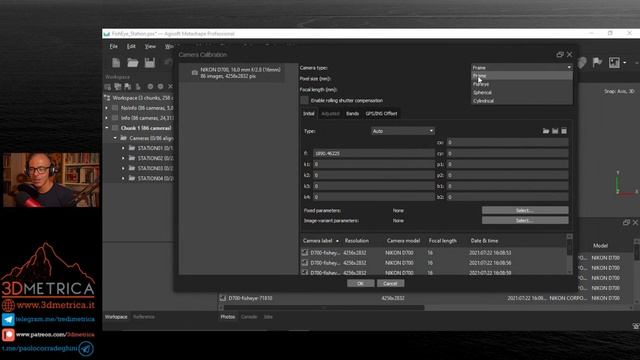640x360 pixels.
Task: Choose Cylindrical in the camera type list
Action: [x=522, y=101]
